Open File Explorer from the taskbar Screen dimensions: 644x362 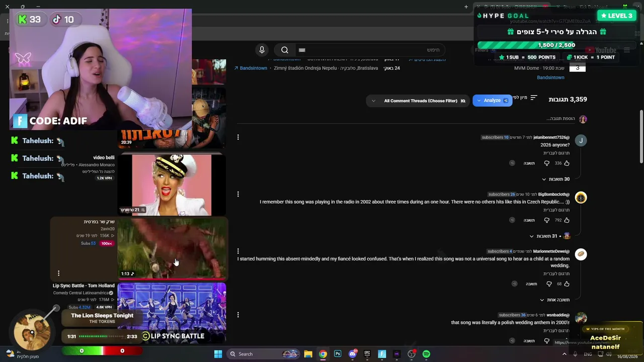click(x=308, y=354)
